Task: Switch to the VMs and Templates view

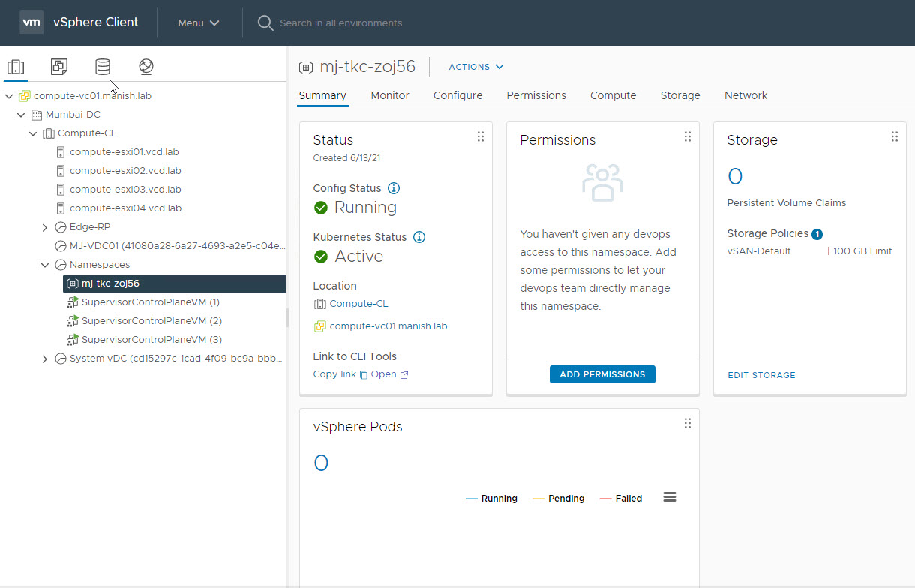Action: (59, 67)
